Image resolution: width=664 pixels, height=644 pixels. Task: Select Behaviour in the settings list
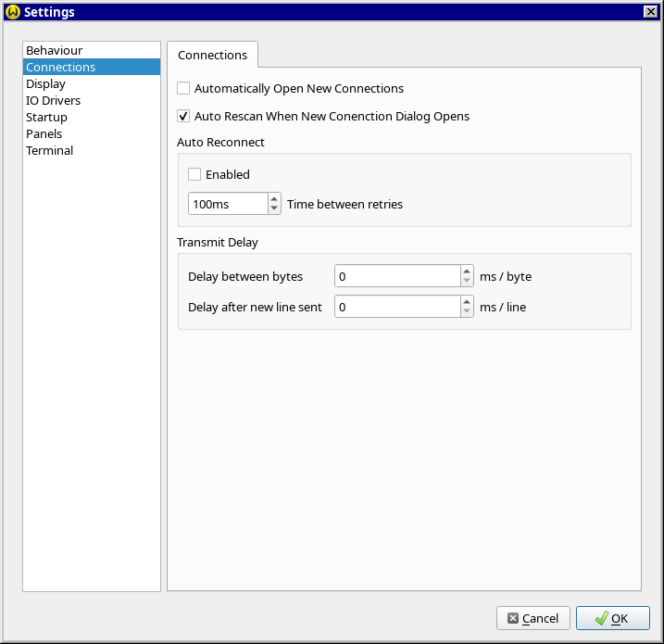click(92, 50)
